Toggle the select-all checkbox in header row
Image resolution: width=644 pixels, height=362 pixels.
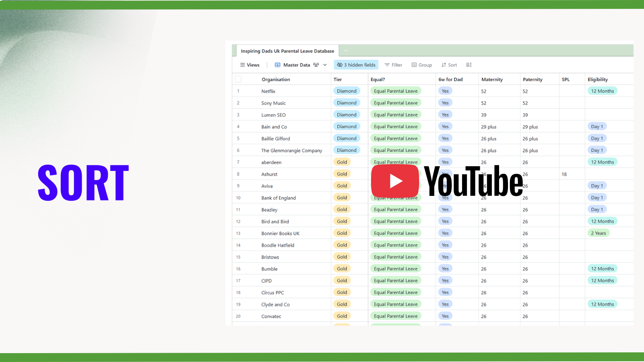click(238, 79)
